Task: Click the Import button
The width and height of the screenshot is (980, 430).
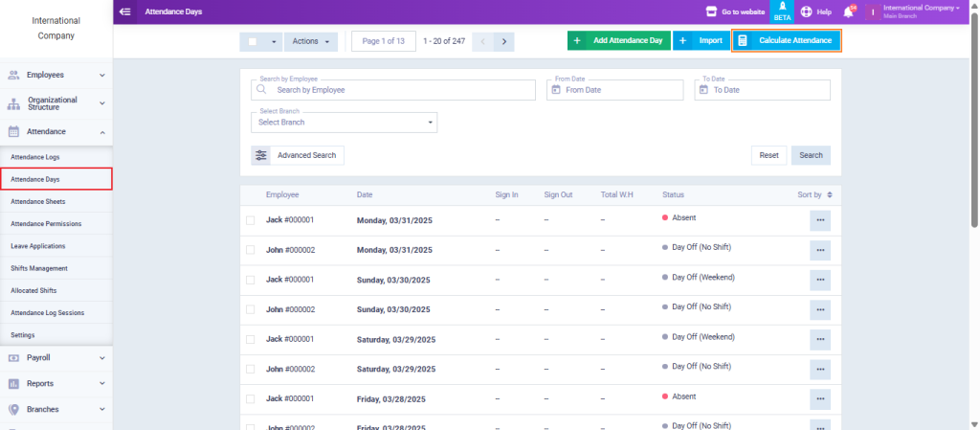Action: pos(702,40)
